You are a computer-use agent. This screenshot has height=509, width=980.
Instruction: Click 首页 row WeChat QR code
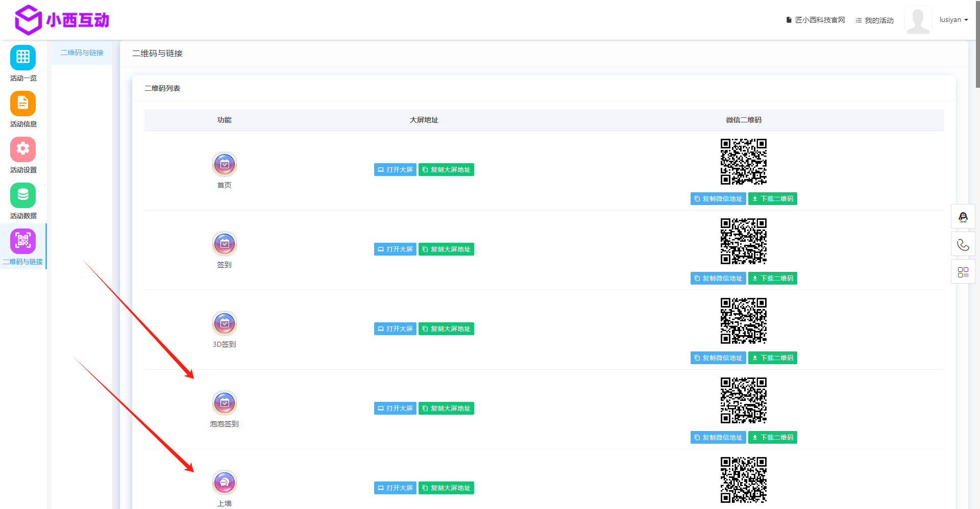[x=744, y=162]
